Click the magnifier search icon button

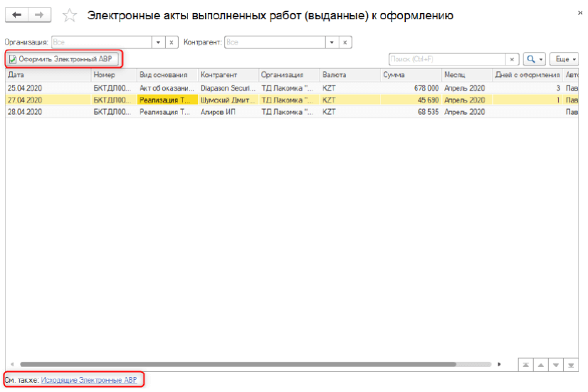pyautogui.click(x=534, y=59)
